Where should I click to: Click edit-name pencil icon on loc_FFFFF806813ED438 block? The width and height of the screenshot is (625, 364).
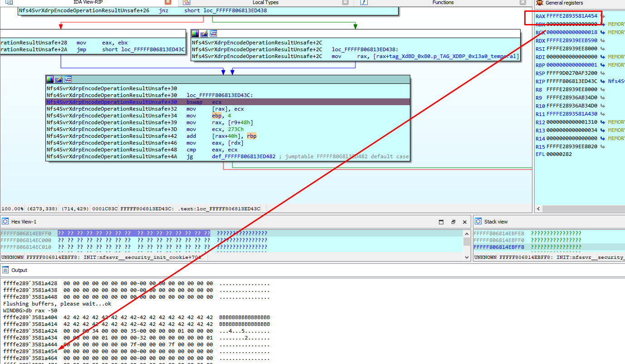point(204,34)
